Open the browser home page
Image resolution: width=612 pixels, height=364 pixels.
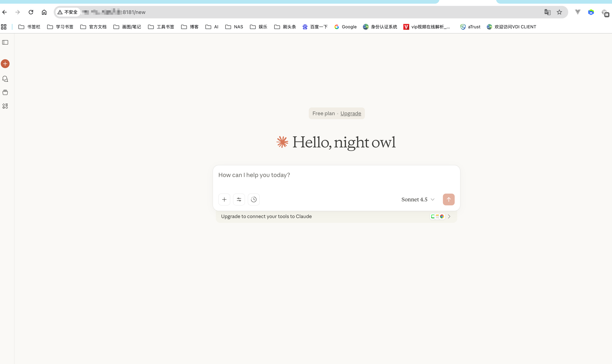pos(44,12)
